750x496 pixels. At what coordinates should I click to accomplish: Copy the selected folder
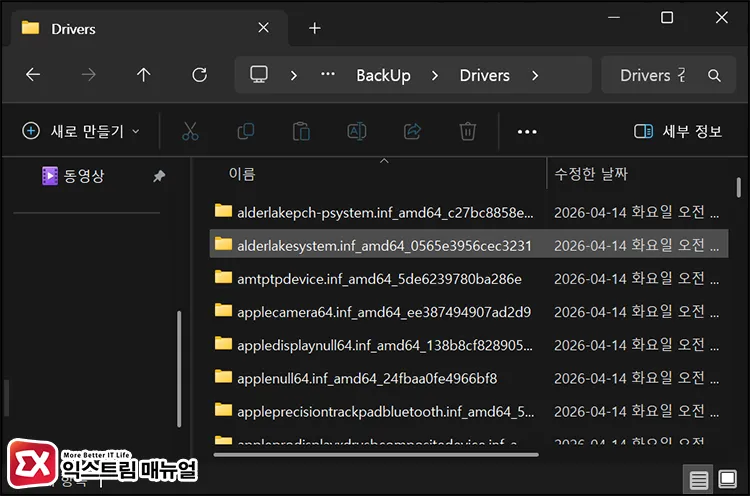click(246, 131)
